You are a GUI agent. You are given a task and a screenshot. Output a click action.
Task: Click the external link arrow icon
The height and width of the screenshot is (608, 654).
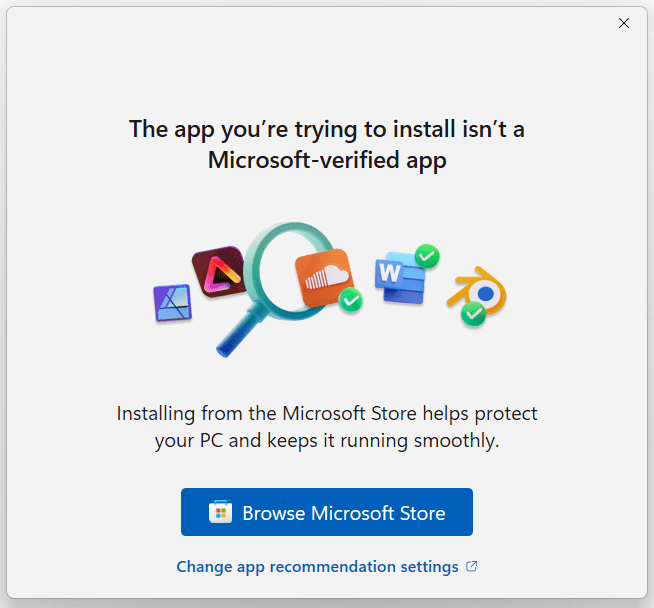472,567
